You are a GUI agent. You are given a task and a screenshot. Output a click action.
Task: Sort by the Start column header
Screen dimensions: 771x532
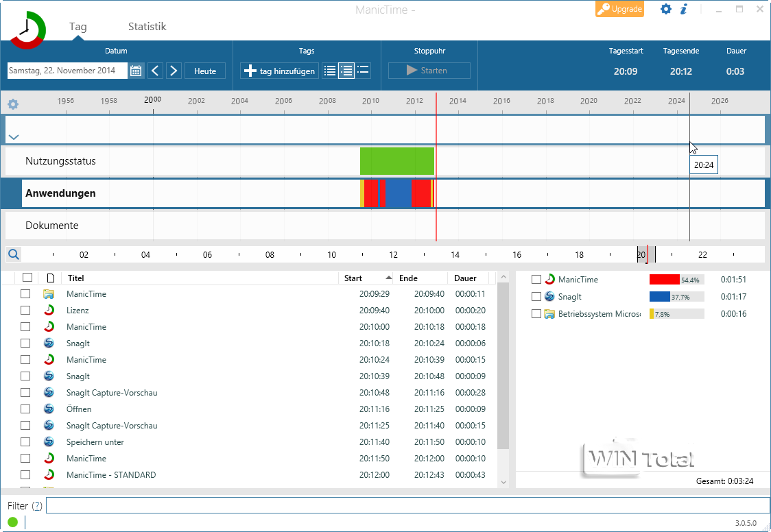coord(354,278)
